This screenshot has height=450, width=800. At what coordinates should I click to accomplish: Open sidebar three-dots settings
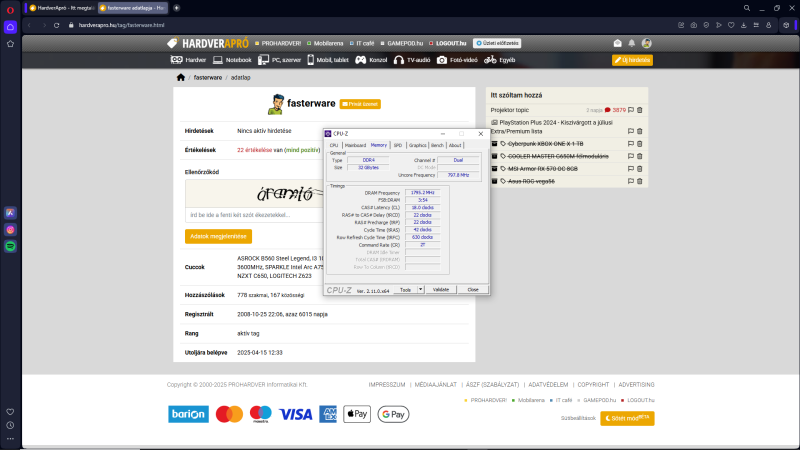click(x=10, y=438)
